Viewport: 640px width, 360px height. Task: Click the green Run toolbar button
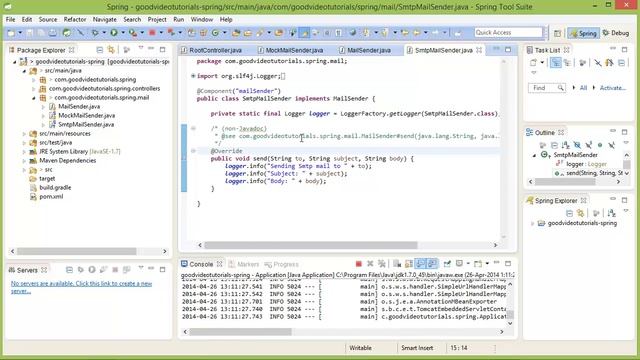114,33
